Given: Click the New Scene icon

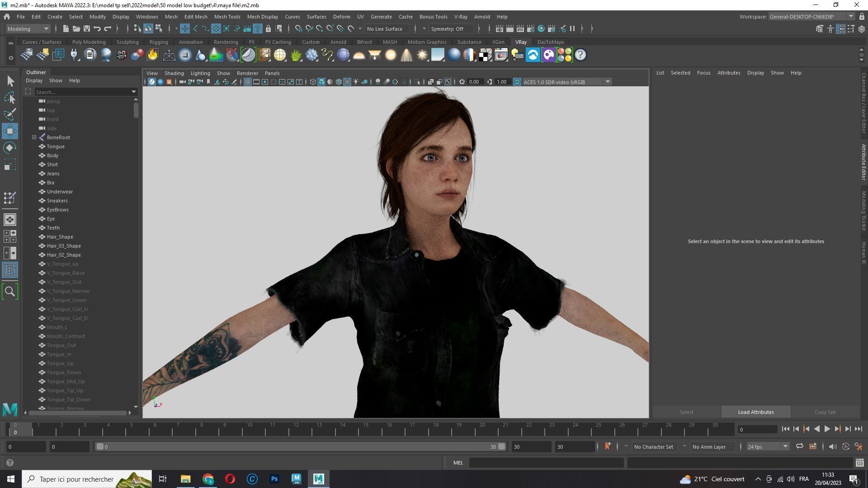Looking at the screenshot, I should point(66,28).
